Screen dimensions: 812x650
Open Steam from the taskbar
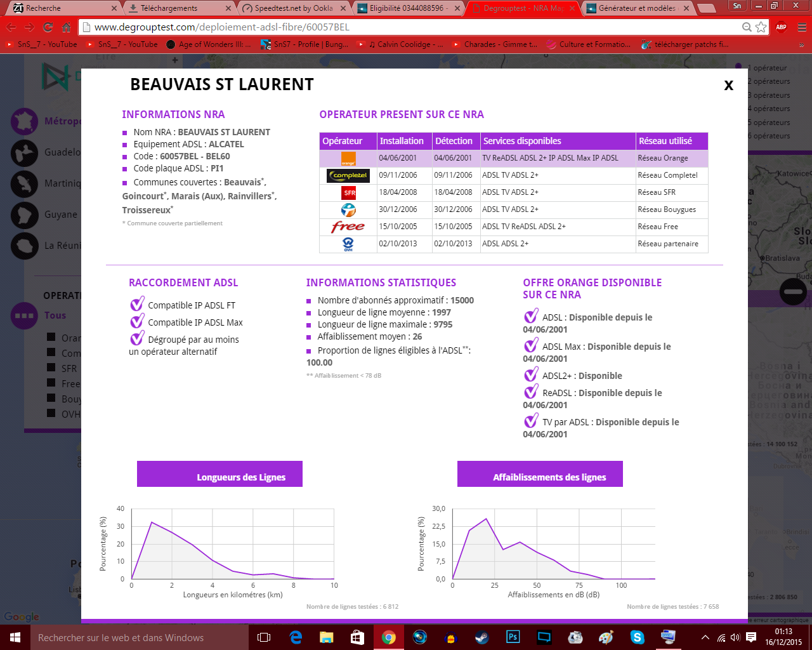(x=482, y=637)
